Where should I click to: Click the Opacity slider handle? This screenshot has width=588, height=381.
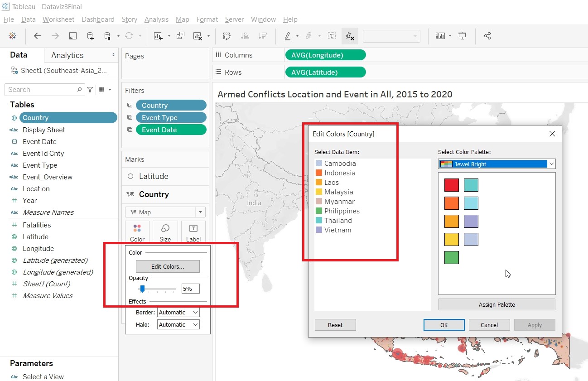(x=142, y=289)
